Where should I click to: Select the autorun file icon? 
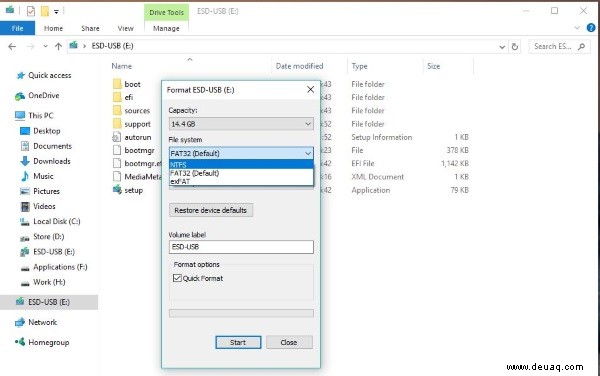117,137
